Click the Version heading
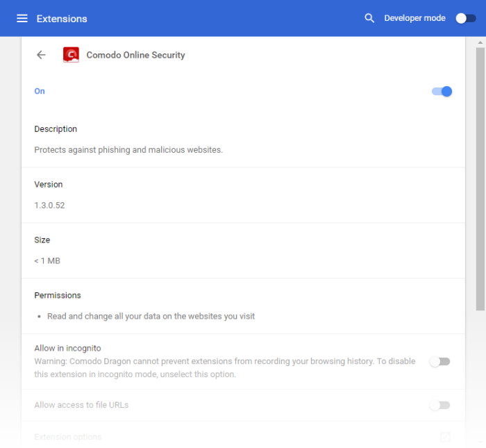This screenshot has width=486, height=448. pyautogui.click(x=49, y=185)
